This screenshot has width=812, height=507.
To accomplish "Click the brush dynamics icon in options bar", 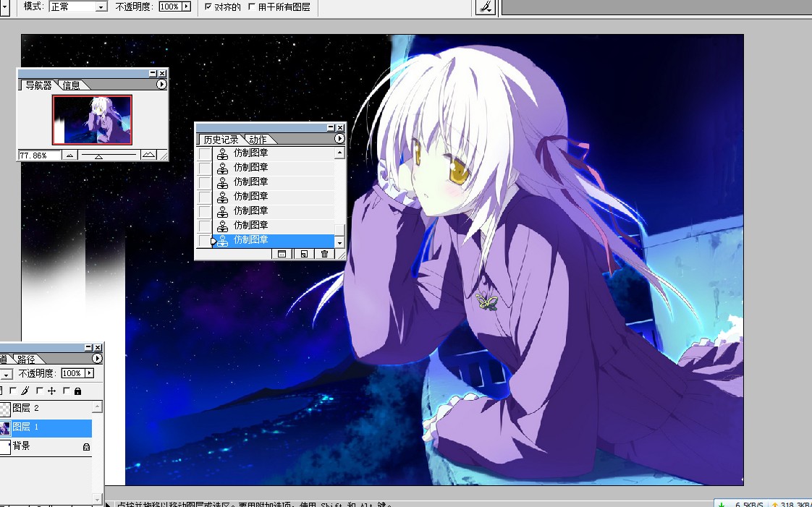I will point(486,7).
